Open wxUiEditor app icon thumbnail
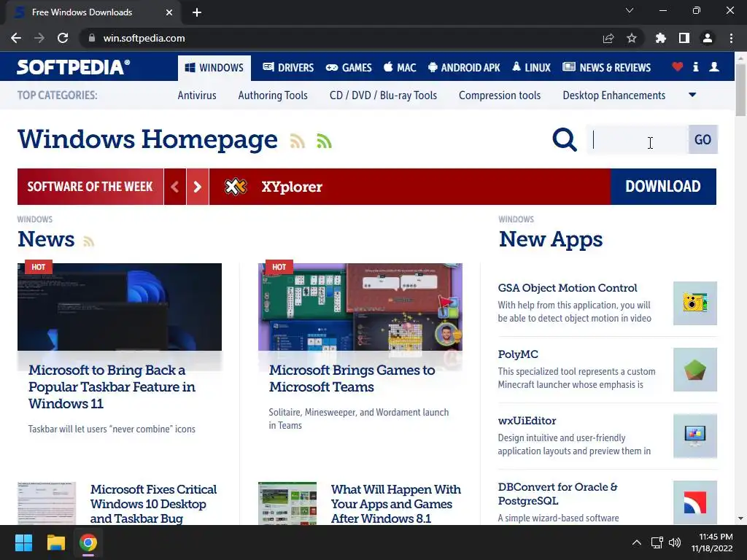 click(694, 436)
